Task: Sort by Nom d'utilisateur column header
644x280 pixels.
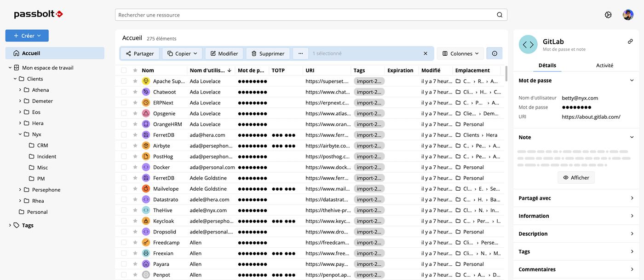Action: (x=210, y=70)
